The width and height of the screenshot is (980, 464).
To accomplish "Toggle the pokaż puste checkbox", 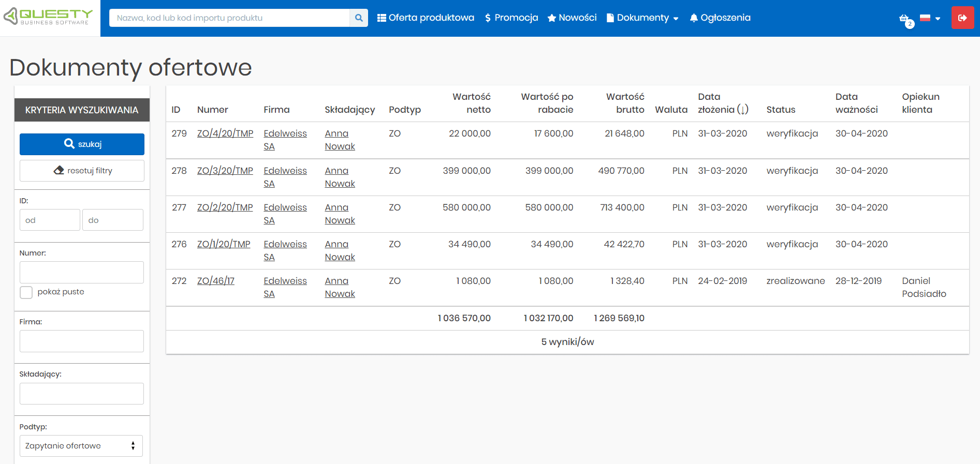I will (x=26, y=292).
